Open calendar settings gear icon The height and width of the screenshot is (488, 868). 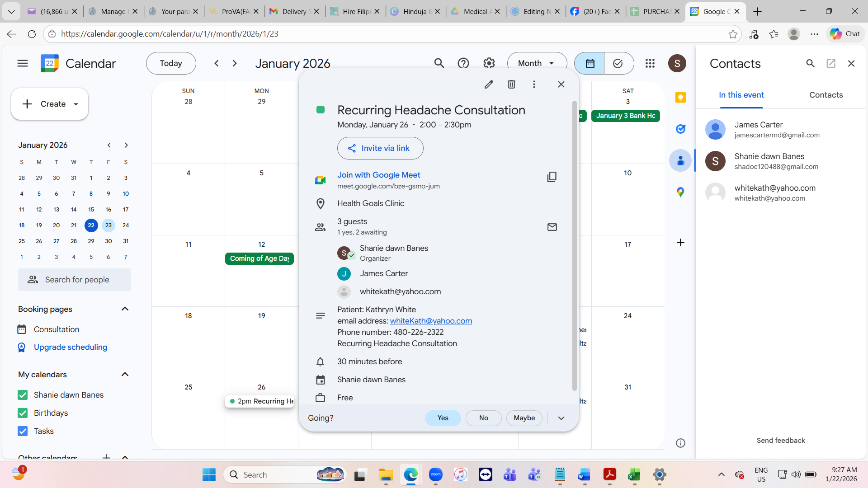[489, 63]
